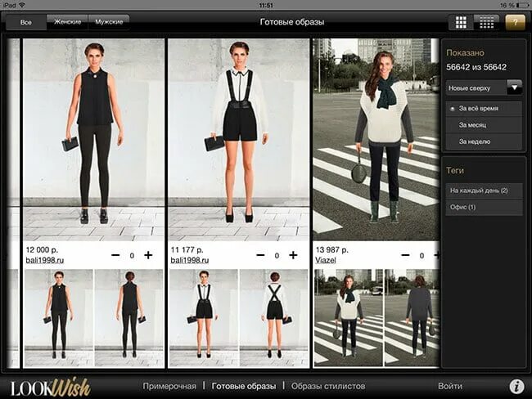Show all looks with the Все tab

pyautogui.click(x=26, y=22)
